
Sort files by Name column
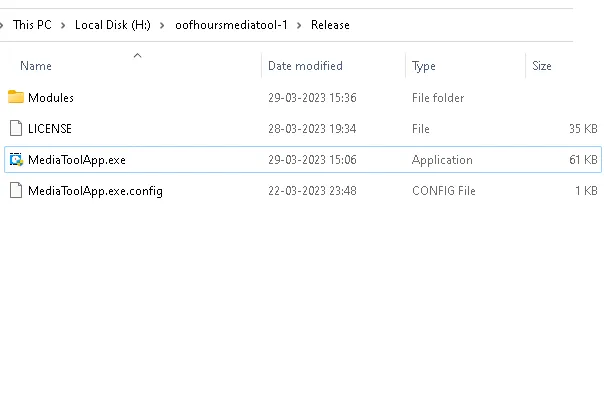[x=36, y=66]
